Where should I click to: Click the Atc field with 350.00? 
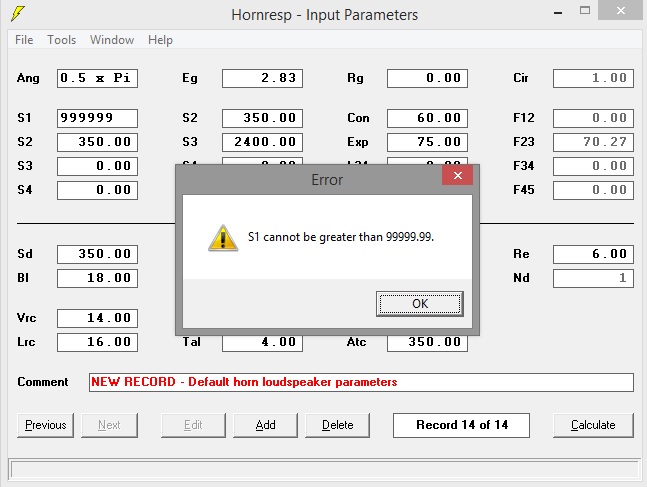427,343
